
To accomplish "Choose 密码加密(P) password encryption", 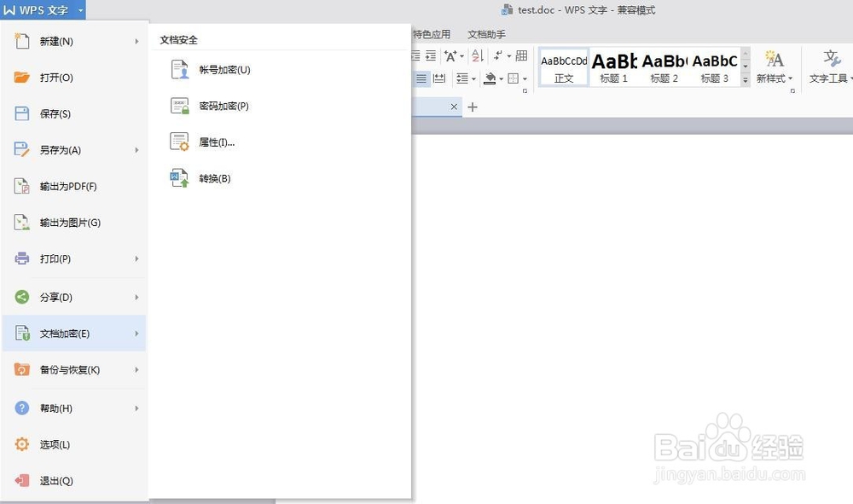I will [x=224, y=106].
